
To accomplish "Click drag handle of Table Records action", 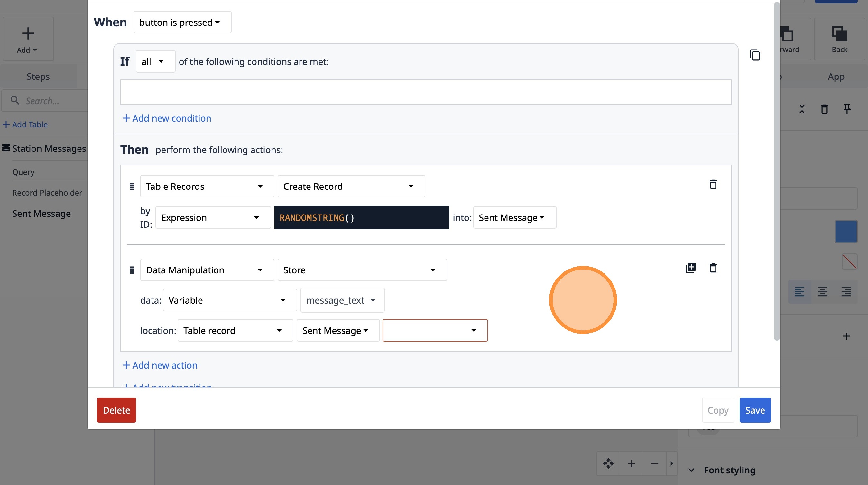I will 132,186.
